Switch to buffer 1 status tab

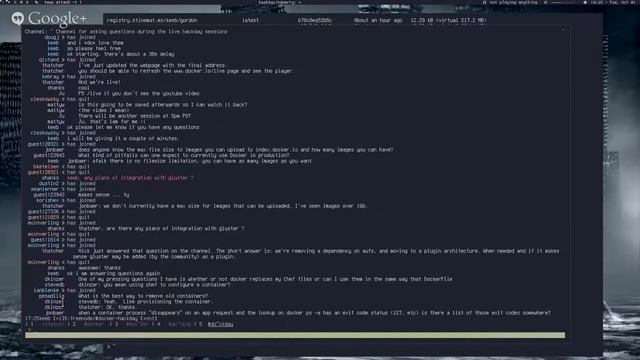pyautogui.click(x=46, y=324)
